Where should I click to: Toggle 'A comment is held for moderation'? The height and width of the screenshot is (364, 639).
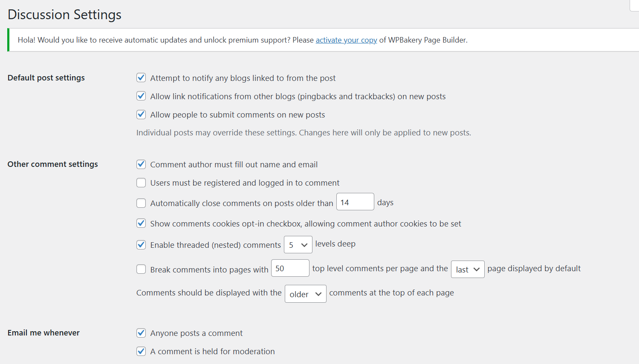[x=141, y=351]
